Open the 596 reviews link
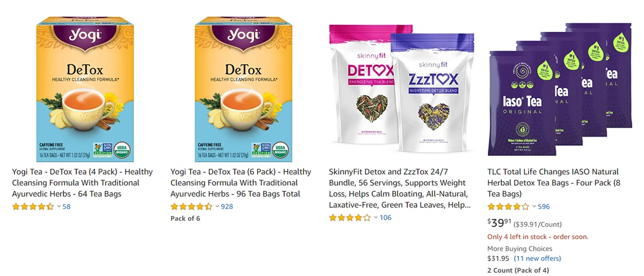The width and height of the screenshot is (644, 276). click(544, 206)
